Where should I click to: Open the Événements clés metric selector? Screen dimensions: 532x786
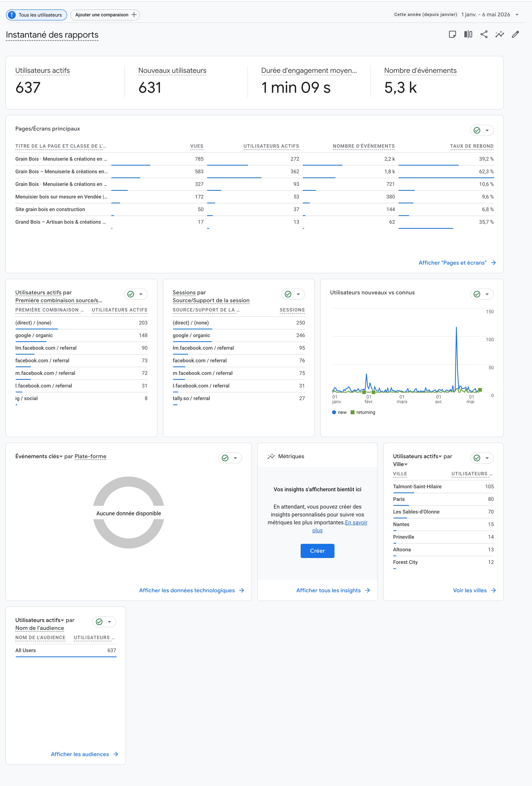point(39,456)
